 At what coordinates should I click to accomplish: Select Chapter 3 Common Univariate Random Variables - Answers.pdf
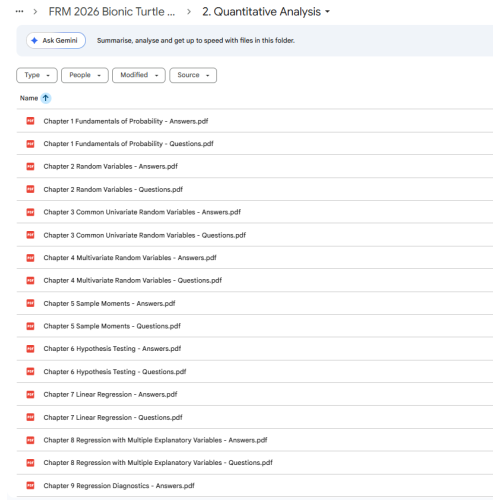(x=255, y=212)
